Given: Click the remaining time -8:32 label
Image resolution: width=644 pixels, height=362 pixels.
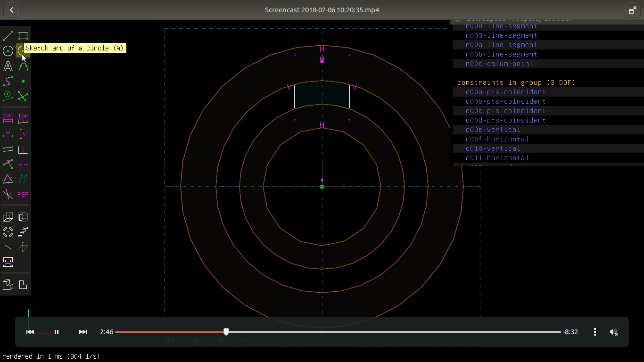Looking at the screenshot, I should coord(570,332).
